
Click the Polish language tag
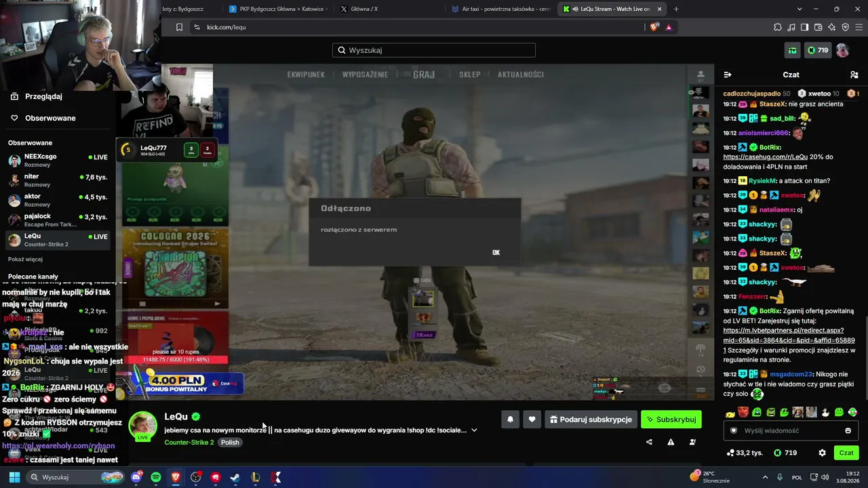(230, 443)
